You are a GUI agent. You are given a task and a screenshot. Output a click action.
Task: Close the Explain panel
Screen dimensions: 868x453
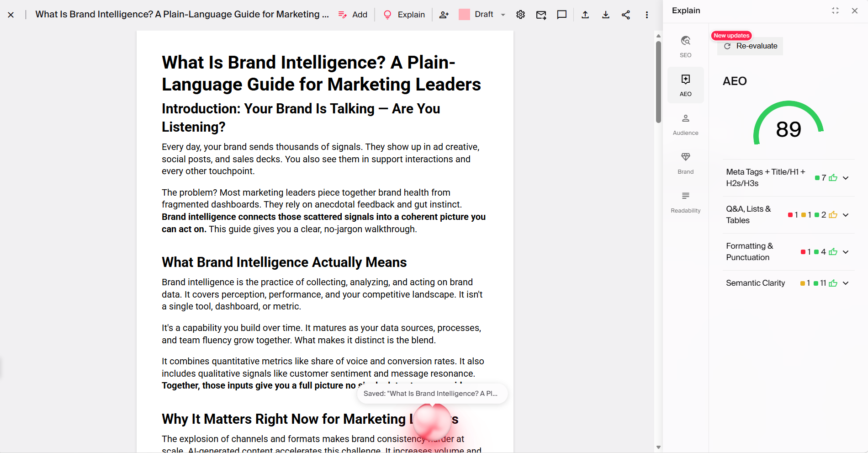click(855, 11)
